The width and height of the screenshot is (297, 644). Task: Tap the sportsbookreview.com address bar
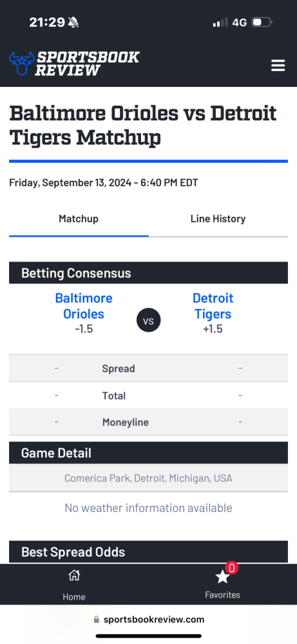pos(148,620)
